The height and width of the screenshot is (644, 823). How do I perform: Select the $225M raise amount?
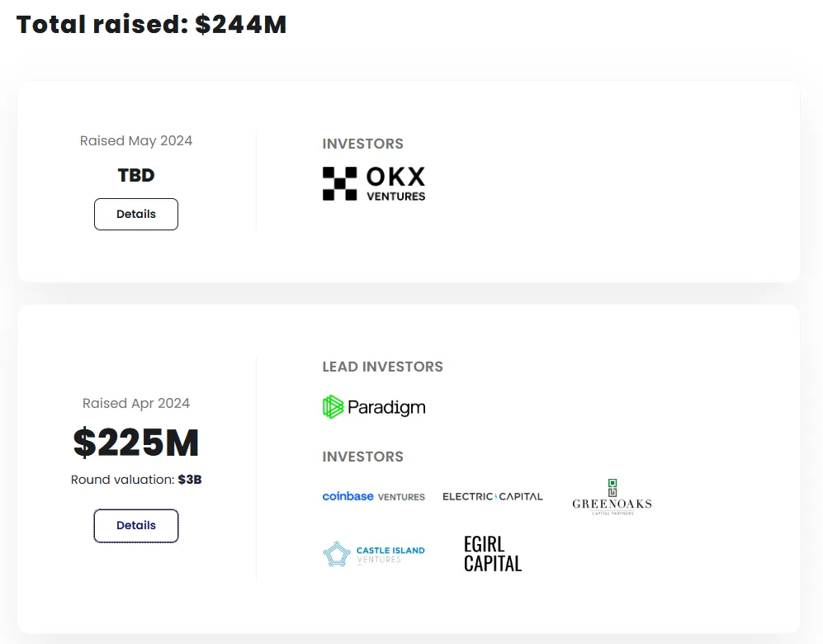click(136, 443)
